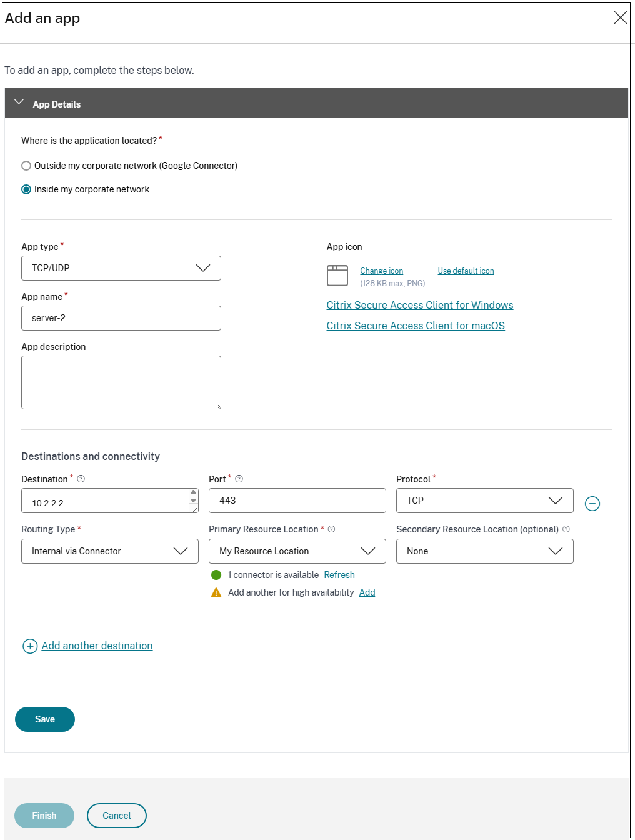This screenshot has height=840, width=635.
Task: Click the Port help question mark icon
Action: coord(239,479)
